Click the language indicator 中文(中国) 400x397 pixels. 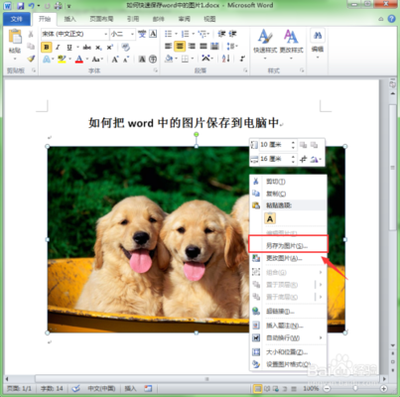(101, 389)
